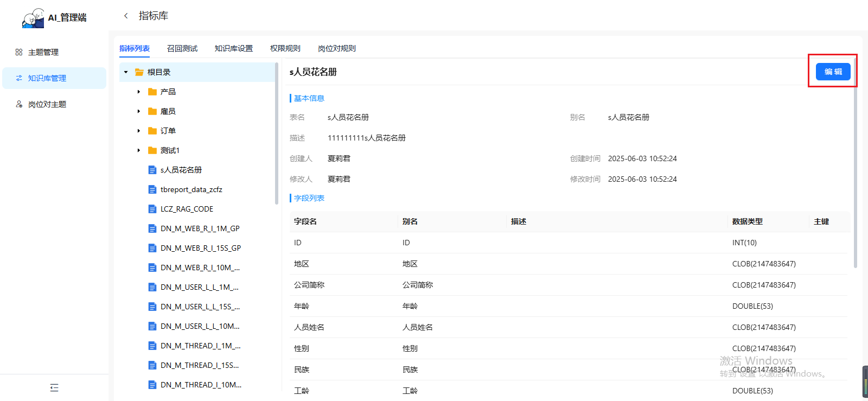
Task: Click the back arrow beside 指标库
Action: 126,16
